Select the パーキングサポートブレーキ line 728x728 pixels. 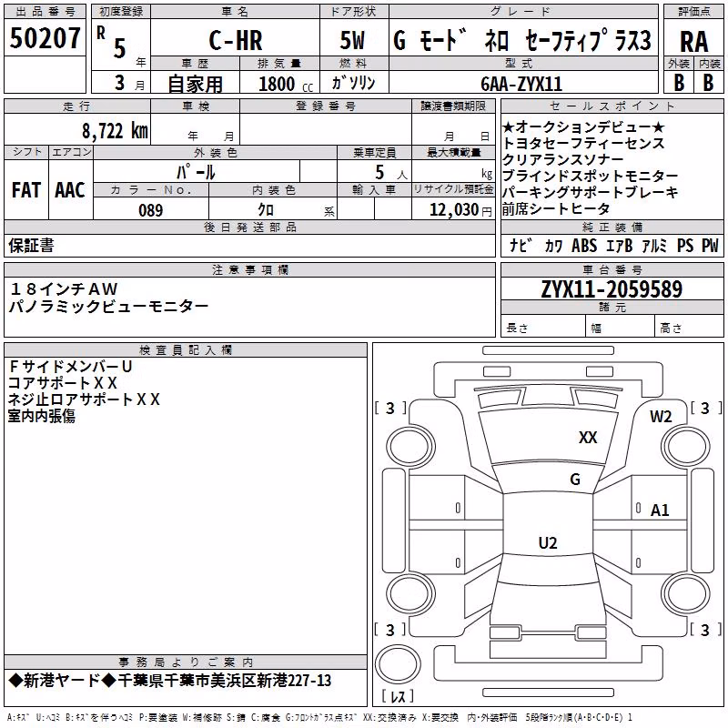pyautogui.click(x=590, y=192)
